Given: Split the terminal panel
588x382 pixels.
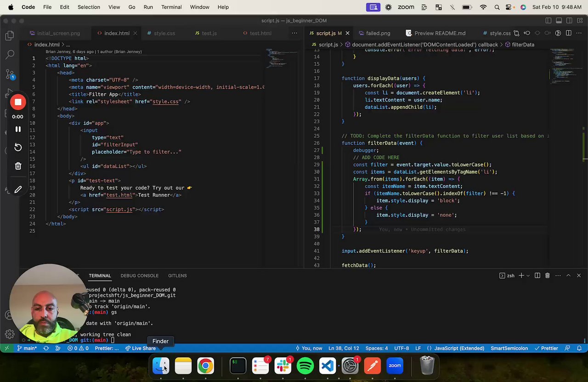Looking at the screenshot, I should (537, 275).
